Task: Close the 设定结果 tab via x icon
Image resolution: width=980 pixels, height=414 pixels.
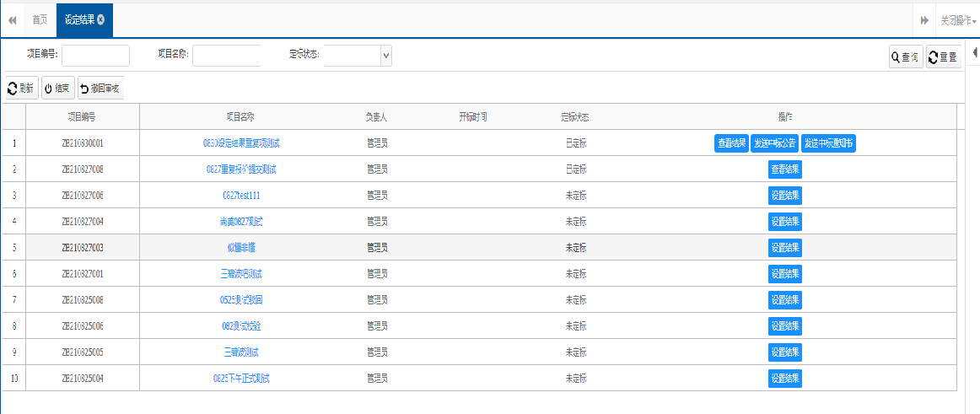Action: click(101, 19)
